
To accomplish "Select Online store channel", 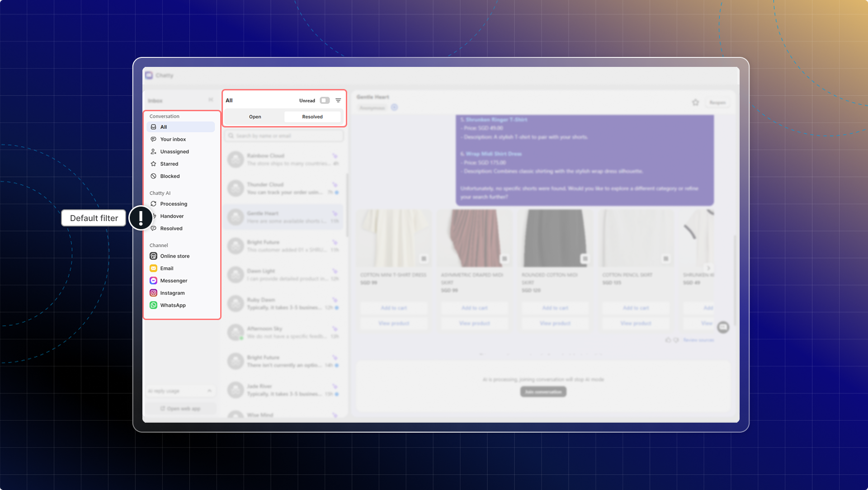I will pos(175,256).
